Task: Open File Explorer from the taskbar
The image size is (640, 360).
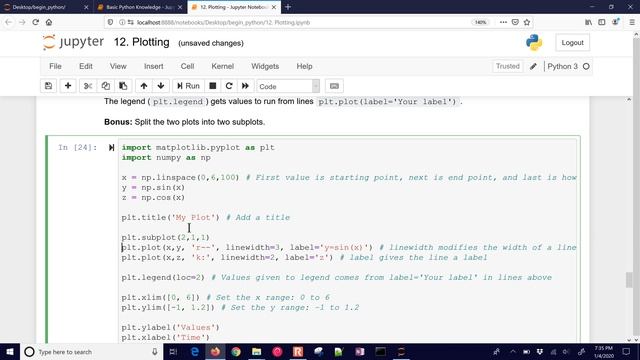Action: click(256, 351)
